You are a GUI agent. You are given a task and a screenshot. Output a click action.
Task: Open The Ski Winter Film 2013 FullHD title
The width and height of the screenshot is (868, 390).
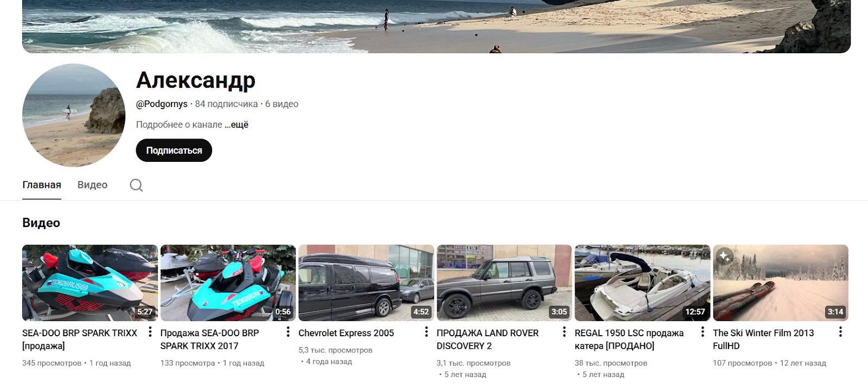tap(763, 339)
